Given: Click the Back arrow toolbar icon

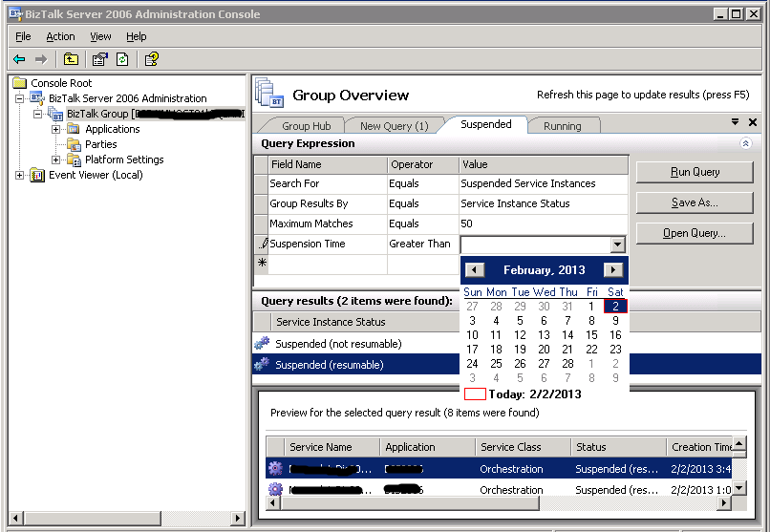Looking at the screenshot, I should point(19,59).
